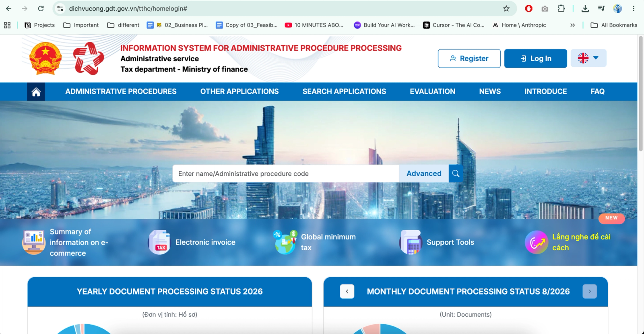Click the Advanced search button
The image size is (644, 334).
424,173
